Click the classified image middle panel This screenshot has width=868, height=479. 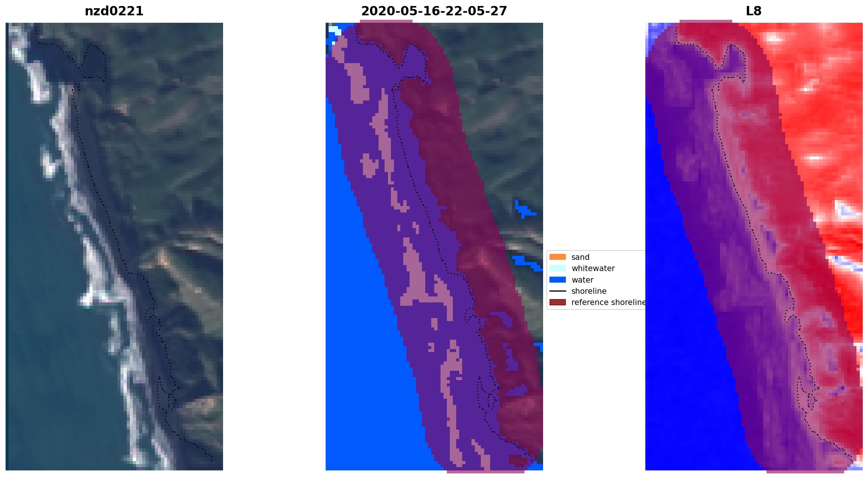click(x=434, y=246)
